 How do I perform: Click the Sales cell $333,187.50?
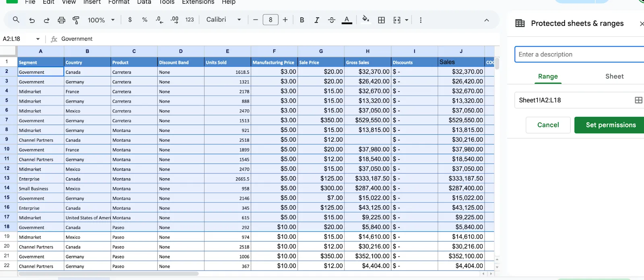[461, 179]
